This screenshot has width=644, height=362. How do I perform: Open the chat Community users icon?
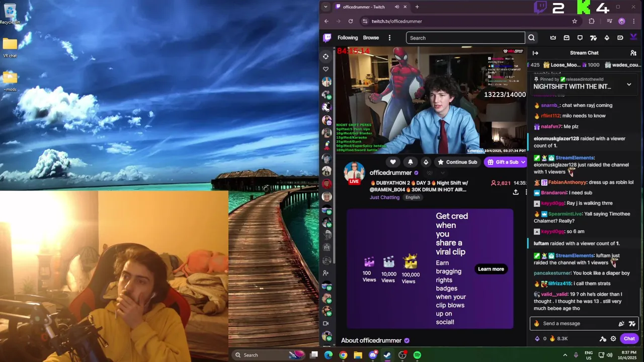coord(633,53)
